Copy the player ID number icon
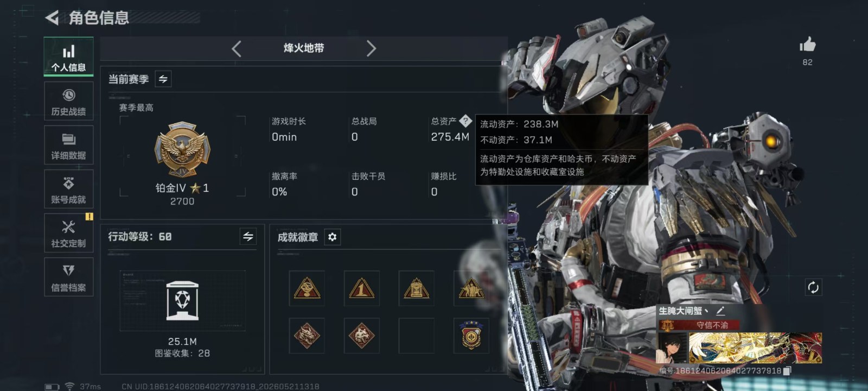 [788, 370]
